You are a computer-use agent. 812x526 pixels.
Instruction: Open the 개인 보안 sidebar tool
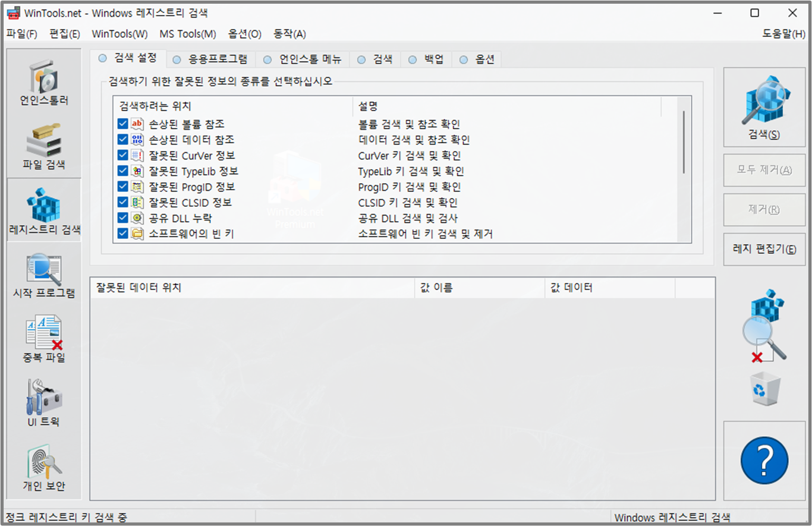44,468
